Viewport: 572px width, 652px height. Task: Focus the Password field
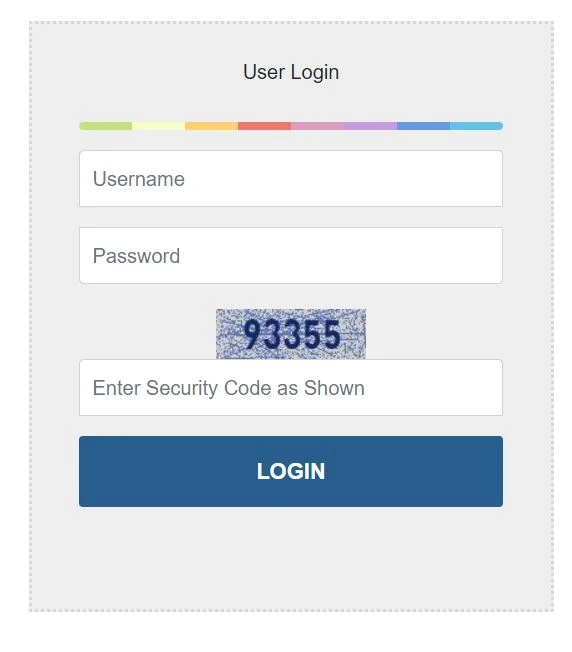[291, 255]
